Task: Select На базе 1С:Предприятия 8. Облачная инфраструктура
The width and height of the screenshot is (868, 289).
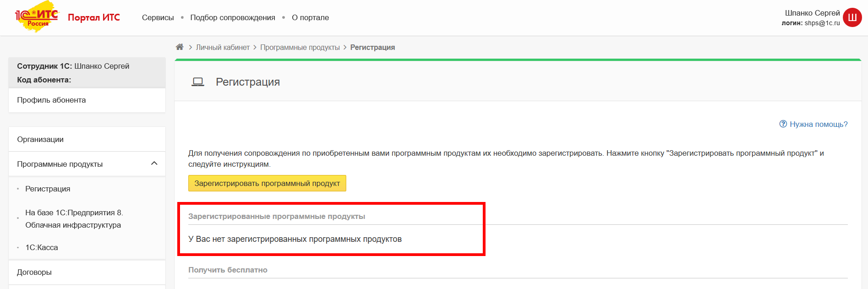Action: (73, 218)
